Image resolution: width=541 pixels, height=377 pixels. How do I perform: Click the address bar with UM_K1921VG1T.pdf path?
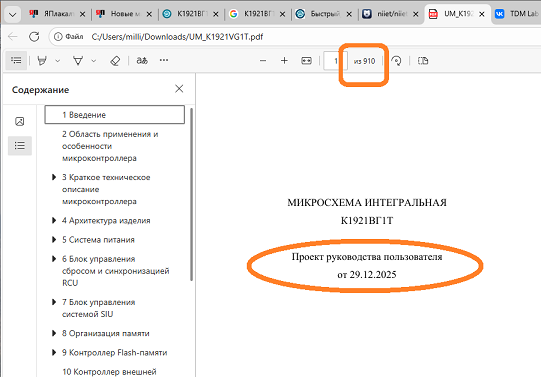177,37
